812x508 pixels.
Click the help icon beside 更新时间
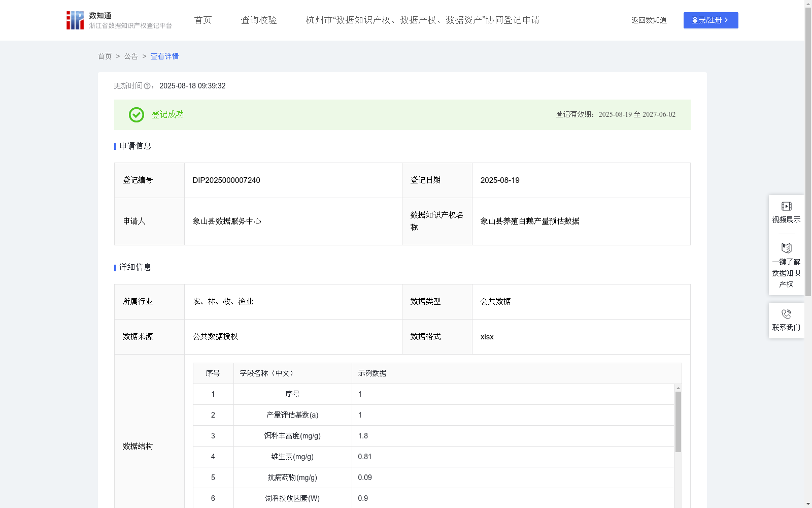point(147,86)
